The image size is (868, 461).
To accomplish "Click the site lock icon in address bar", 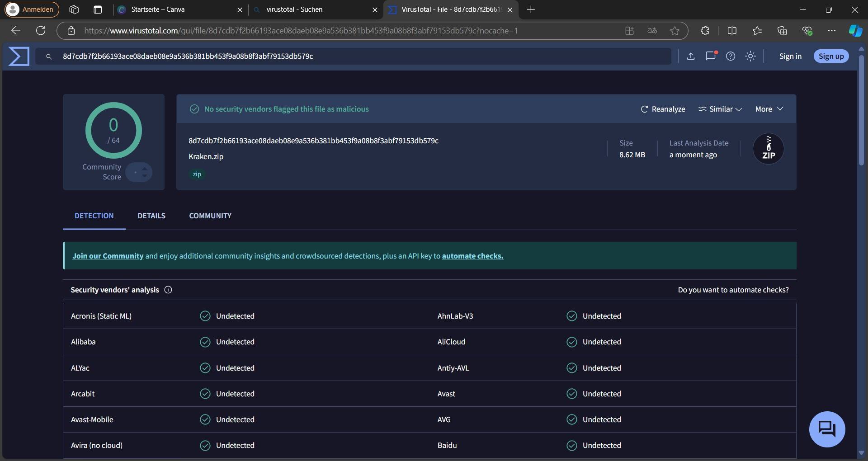I will pos(71,31).
